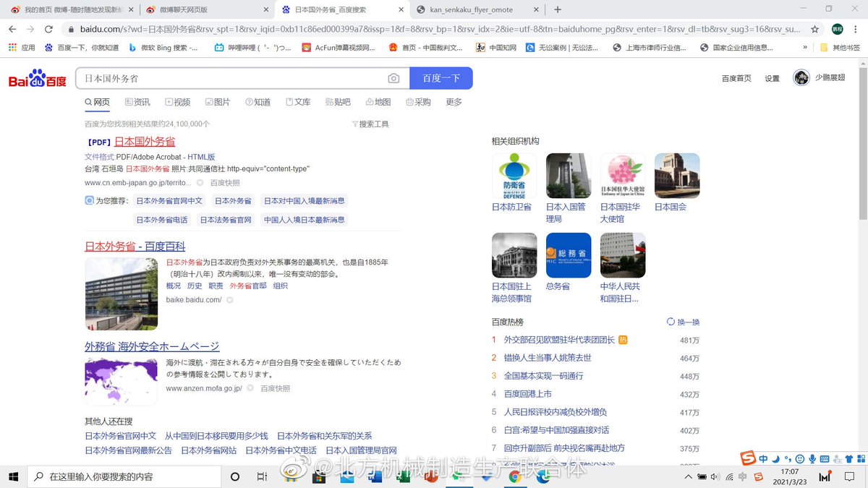The image size is (868, 488).
Task: Switch to the 文库 search tab
Action: point(298,102)
